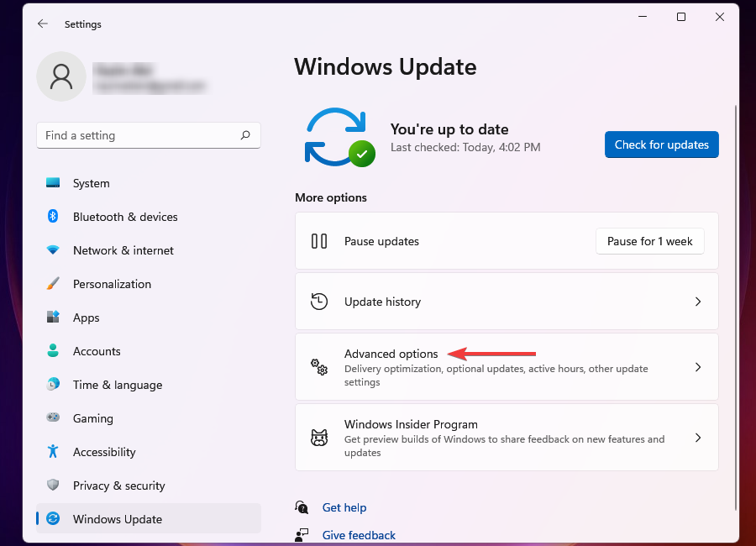Click "Last checked: Today, 4:02 PM" text
Screen dimensions: 756x546
point(465,147)
